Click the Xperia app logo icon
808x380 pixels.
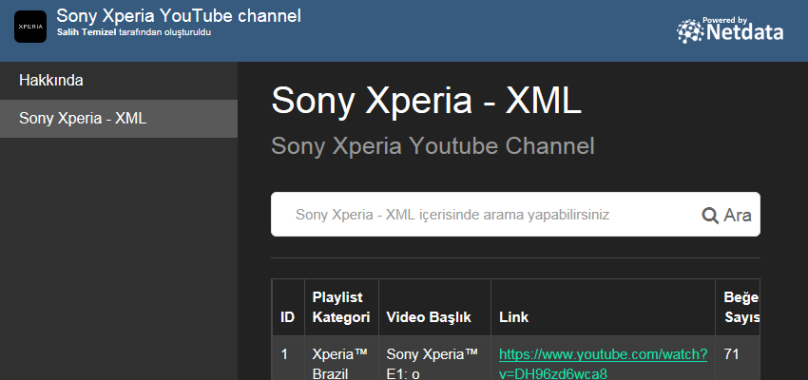point(30,27)
